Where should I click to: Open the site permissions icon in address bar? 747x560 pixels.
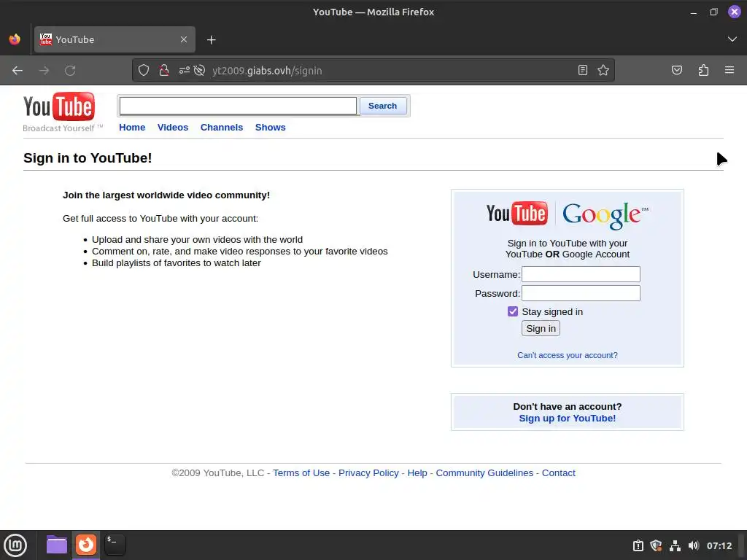tap(185, 71)
